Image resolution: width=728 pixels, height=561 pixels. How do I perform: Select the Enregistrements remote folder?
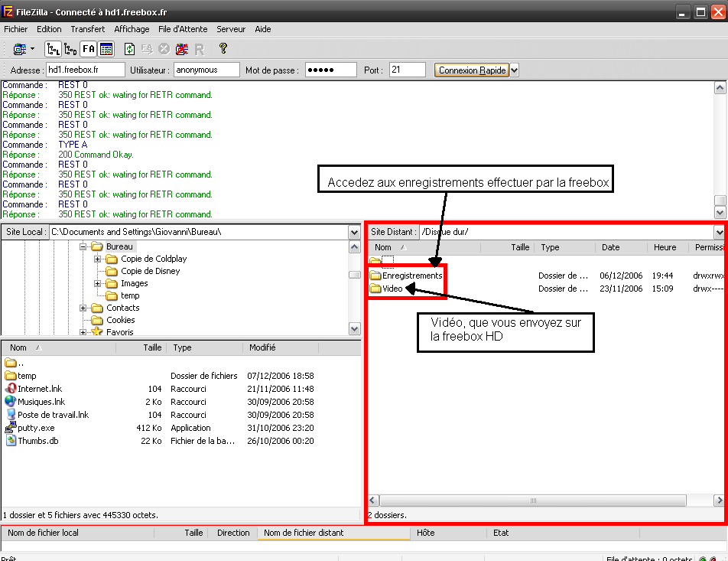pyautogui.click(x=412, y=276)
